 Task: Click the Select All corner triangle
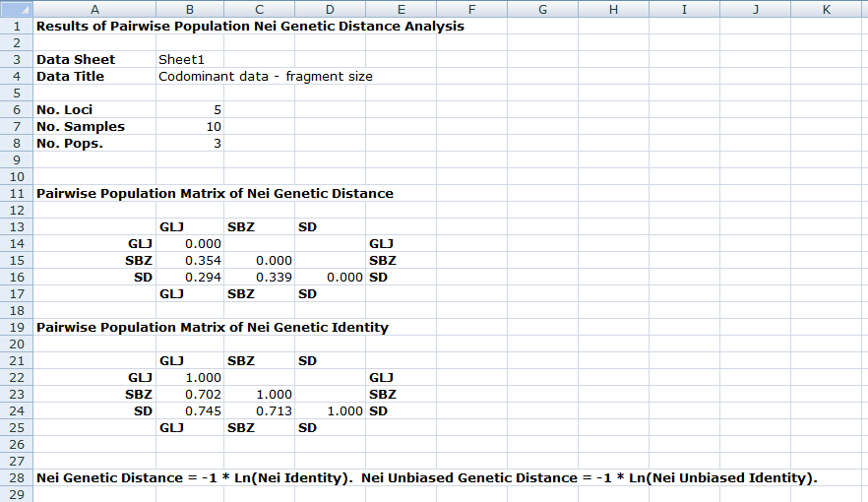17,9
